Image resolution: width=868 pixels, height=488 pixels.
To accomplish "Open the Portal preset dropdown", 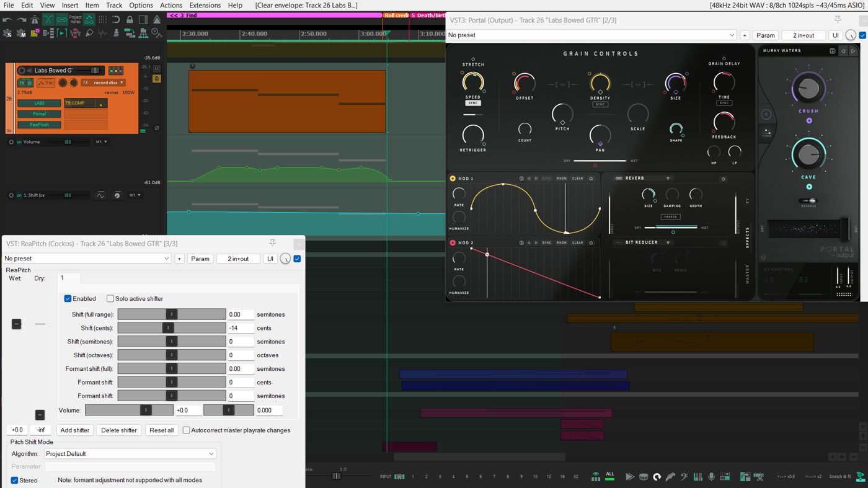I will 591,35.
